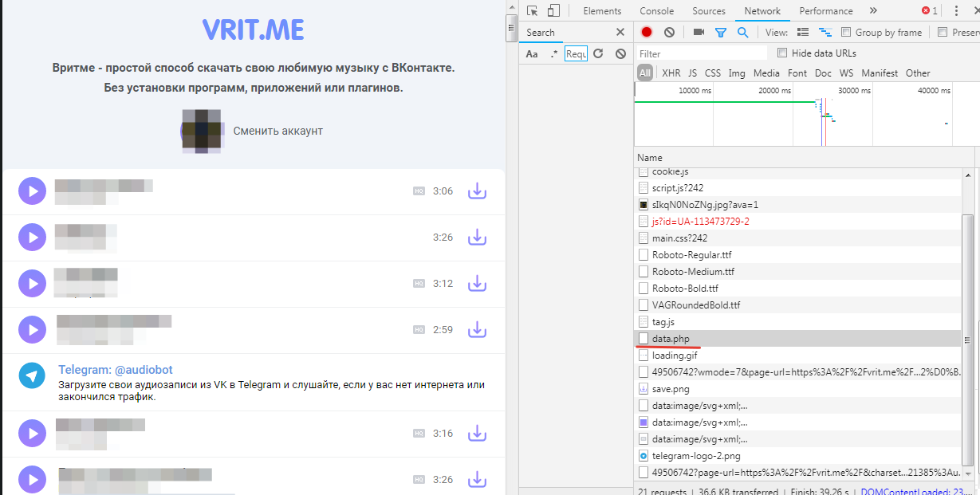The image size is (980, 495).
Task: Enable match case Aa option
Action: click(x=532, y=54)
